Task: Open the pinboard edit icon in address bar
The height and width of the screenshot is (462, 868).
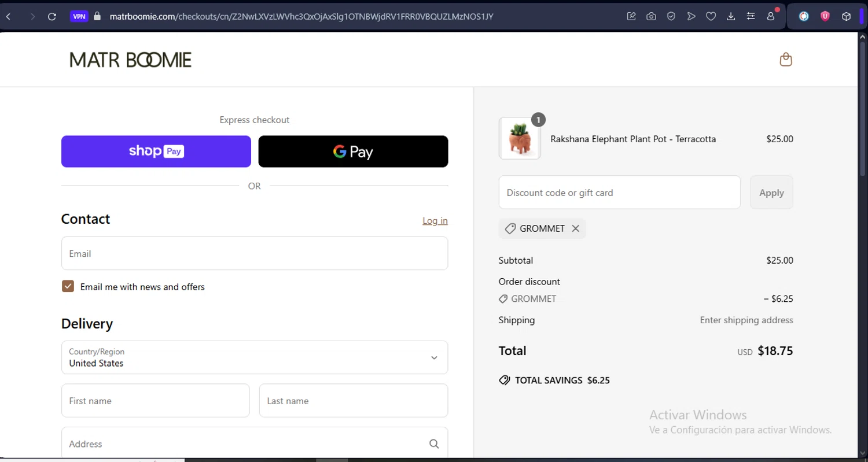Action: click(x=631, y=17)
